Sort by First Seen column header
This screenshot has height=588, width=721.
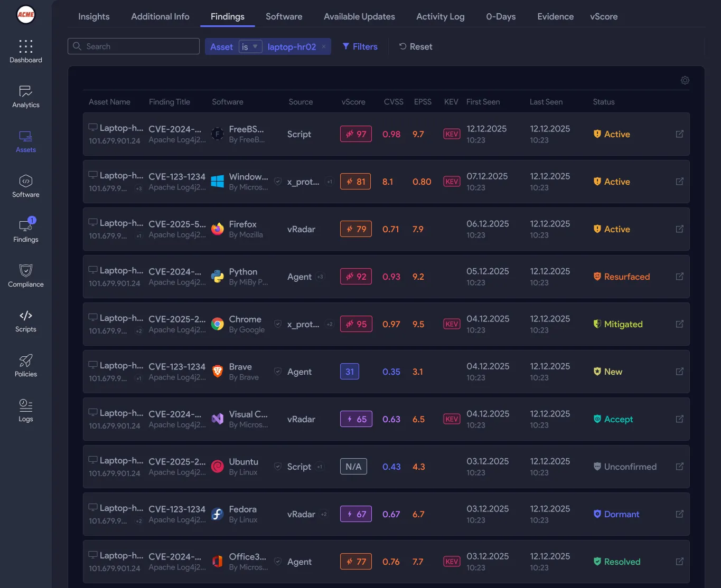point(483,102)
